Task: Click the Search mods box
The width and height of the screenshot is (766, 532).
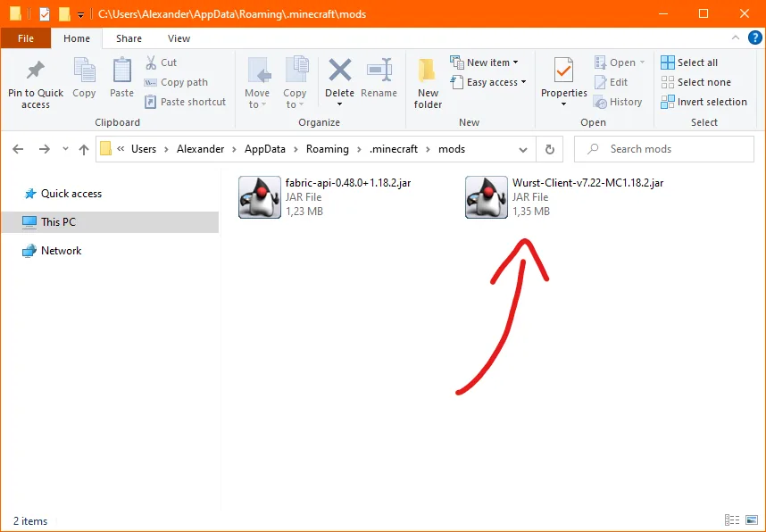Action: coord(664,149)
